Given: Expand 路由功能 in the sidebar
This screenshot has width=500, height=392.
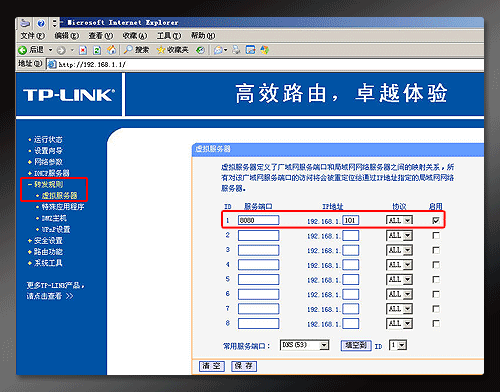Looking at the screenshot, I should tap(48, 252).
